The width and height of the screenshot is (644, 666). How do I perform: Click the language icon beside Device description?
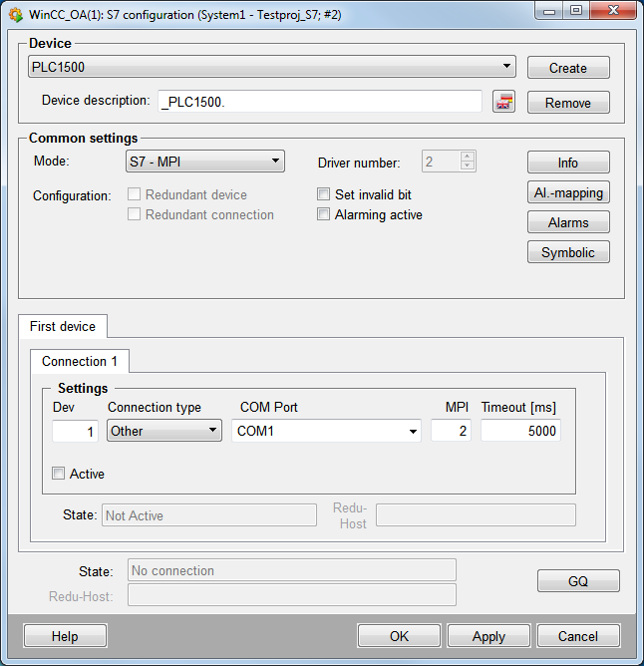pos(503,102)
